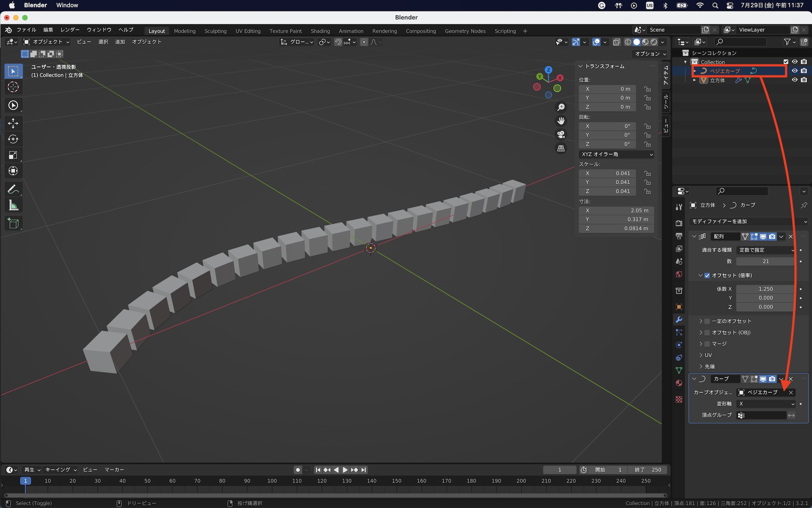Viewport: 812px width, 508px height.
Task: Click the Add Cube tool icon
Action: click(13, 223)
